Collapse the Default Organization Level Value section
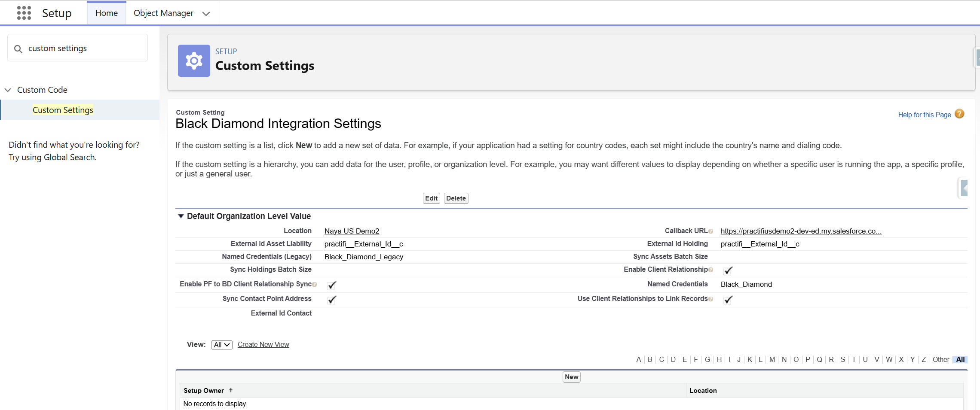Viewport: 980px width, 410px height. click(x=181, y=216)
